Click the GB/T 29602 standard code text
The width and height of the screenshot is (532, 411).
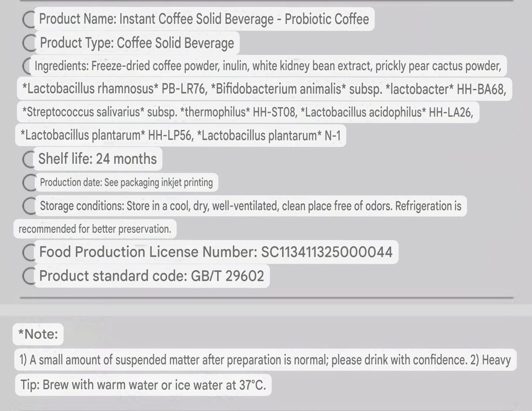(151, 276)
